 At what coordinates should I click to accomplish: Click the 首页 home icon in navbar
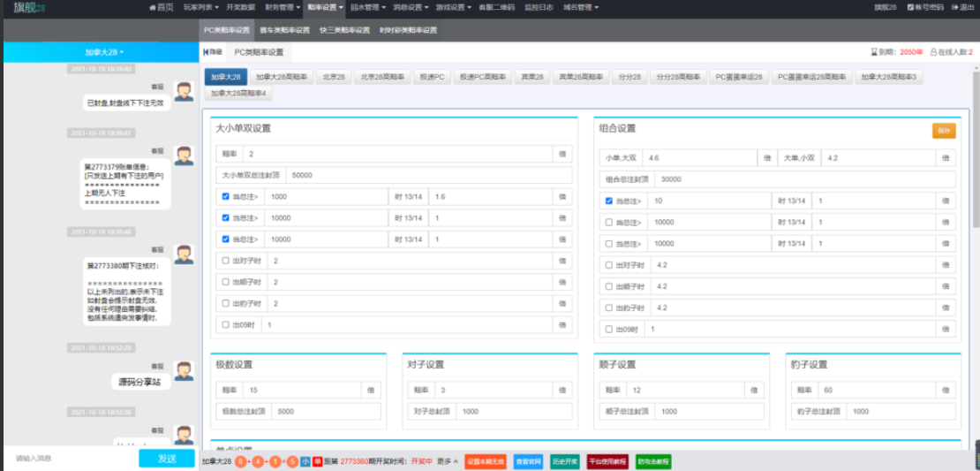point(152,7)
